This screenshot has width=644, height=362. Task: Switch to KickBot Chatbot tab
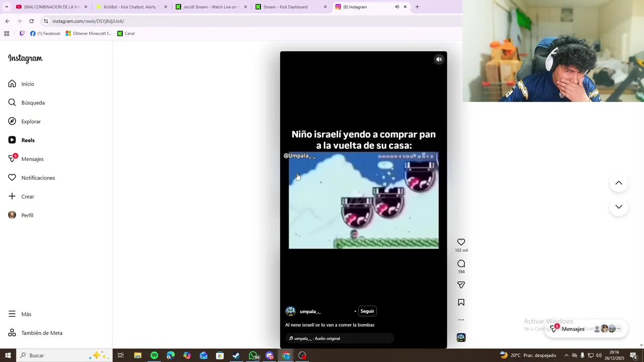[132, 7]
